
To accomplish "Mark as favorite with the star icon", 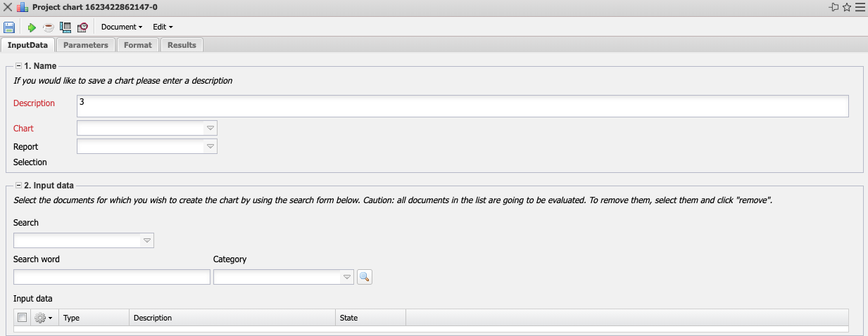I will [x=847, y=7].
